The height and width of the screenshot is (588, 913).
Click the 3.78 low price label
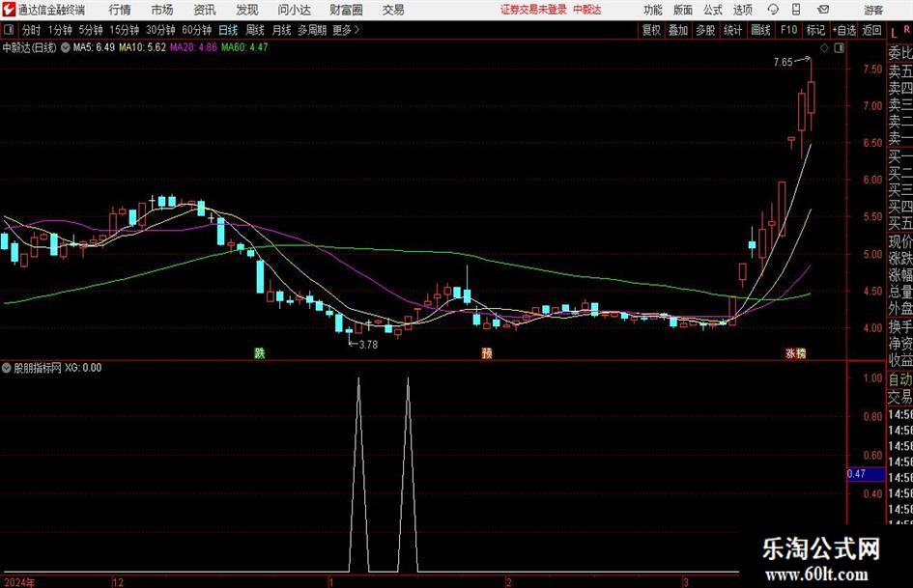click(x=368, y=345)
